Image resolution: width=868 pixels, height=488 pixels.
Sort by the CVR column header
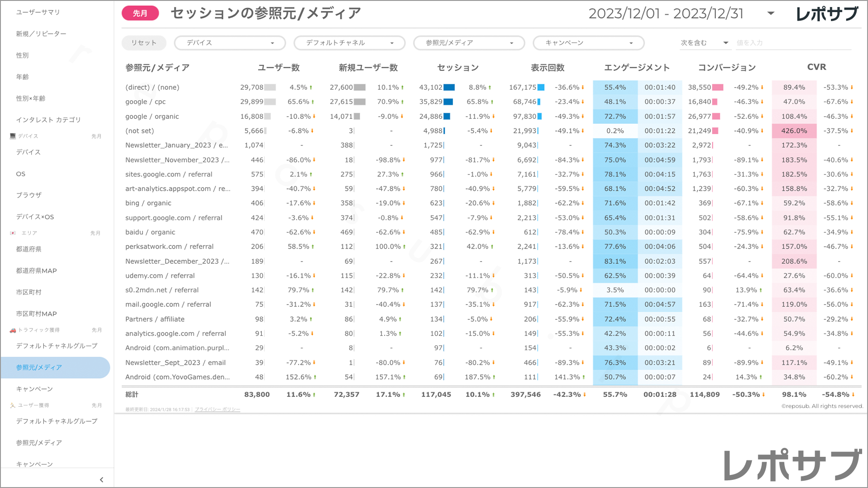click(x=816, y=67)
